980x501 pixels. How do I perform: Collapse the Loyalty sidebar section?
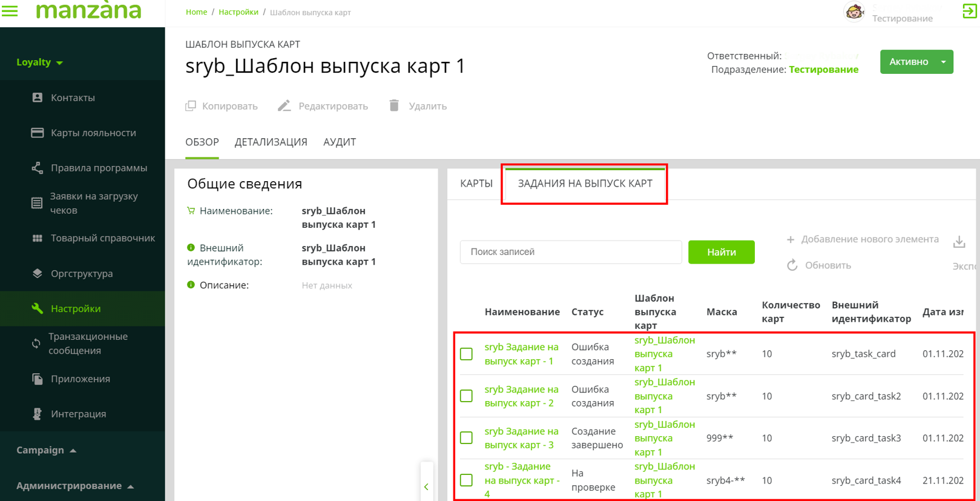pyautogui.click(x=40, y=62)
